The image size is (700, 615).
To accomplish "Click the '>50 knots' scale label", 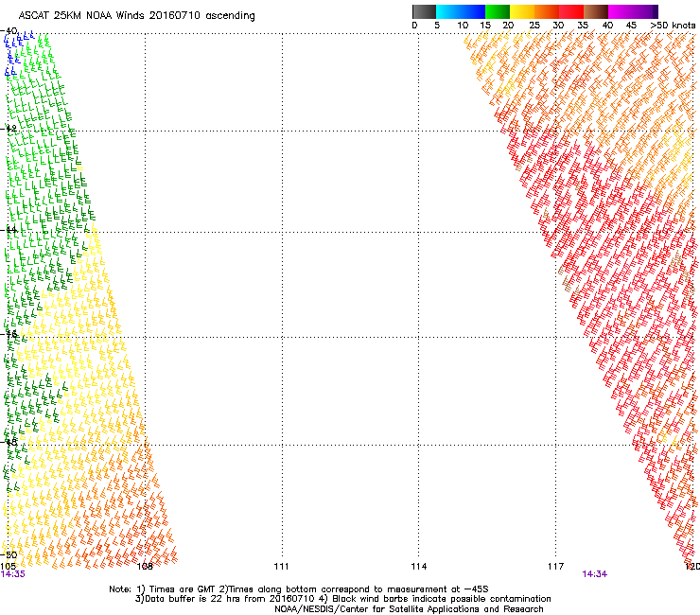I will click(x=673, y=26).
